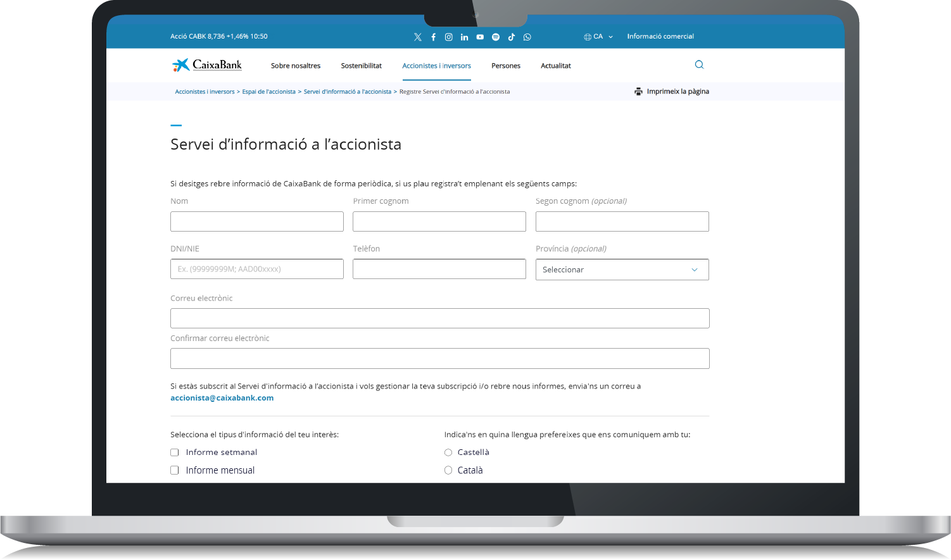Open the Espai de l'accionista breadcrumb link
Viewport: 951px width, 560px height.
[x=269, y=91]
